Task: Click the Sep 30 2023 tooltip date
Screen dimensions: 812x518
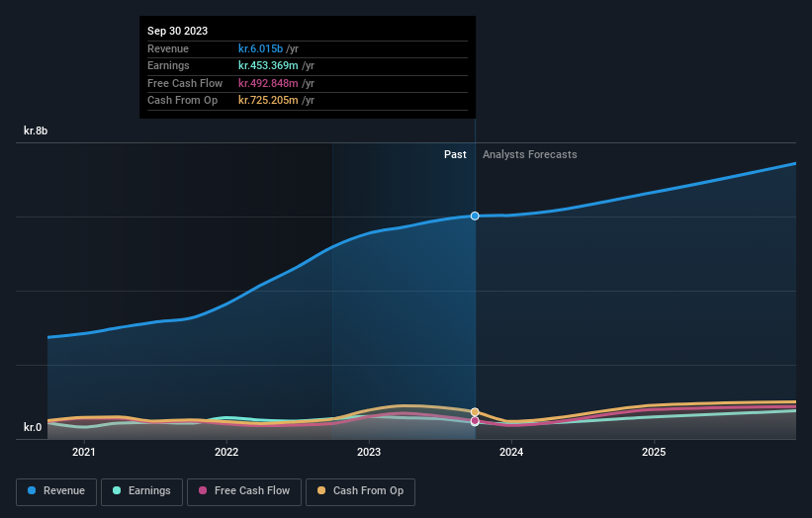Action: pyautogui.click(x=178, y=31)
